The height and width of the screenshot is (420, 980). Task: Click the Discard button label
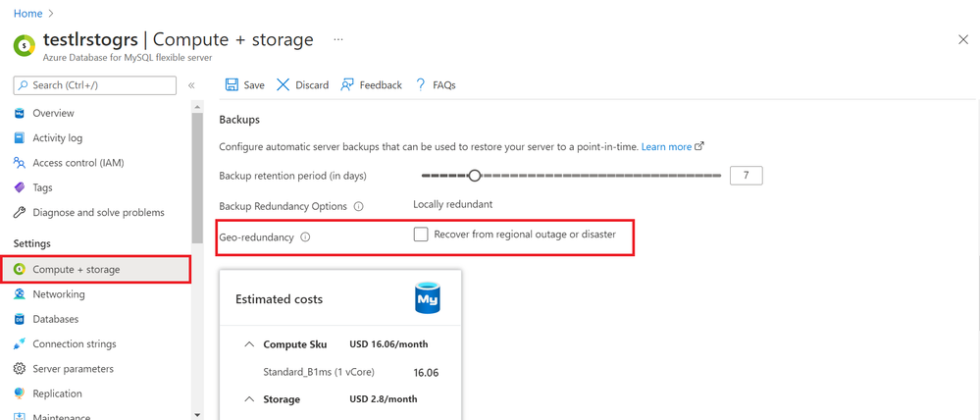pos(312,85)
